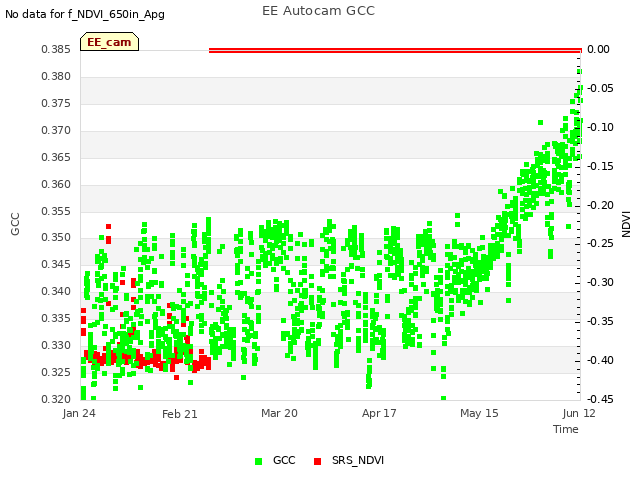Click the -0.20 NDVI axis value
Image resolution: width=640 pixels, height=480 pixels.
(x=600, y=205)
